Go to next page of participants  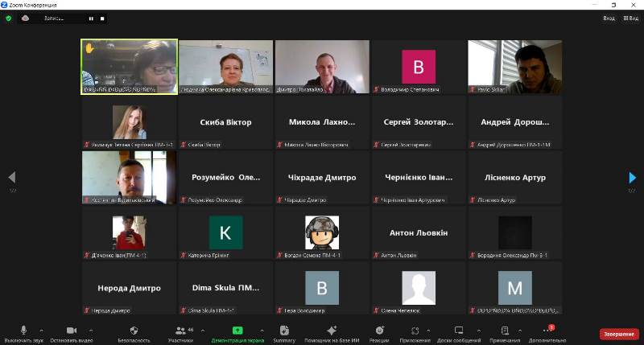tap(632, 178)
